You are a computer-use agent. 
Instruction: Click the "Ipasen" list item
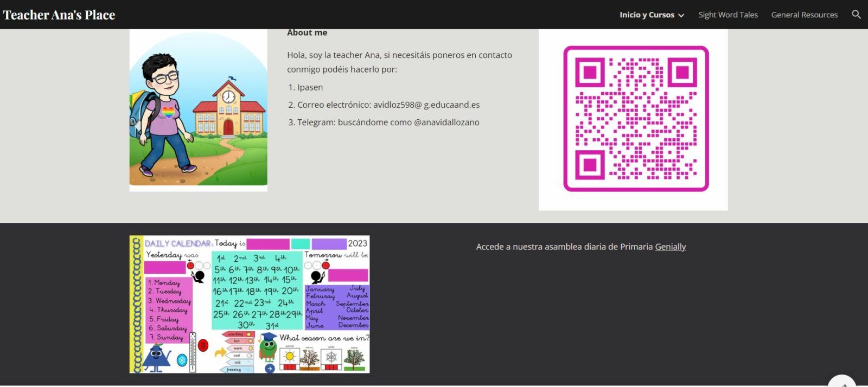tap(310, 87)
